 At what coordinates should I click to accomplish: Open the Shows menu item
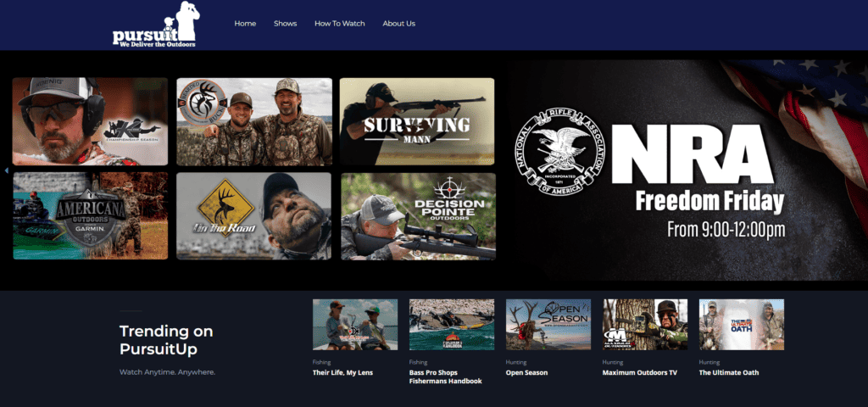(x=285, y=24)
